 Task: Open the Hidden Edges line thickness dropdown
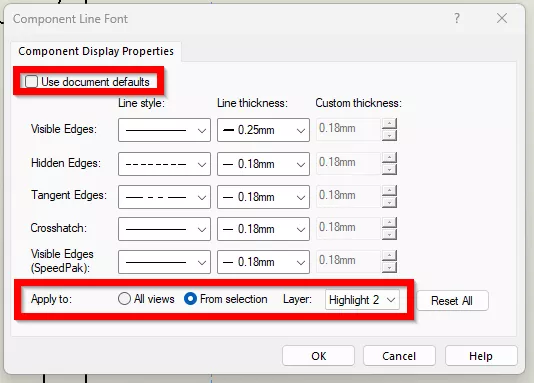point(263,164)
